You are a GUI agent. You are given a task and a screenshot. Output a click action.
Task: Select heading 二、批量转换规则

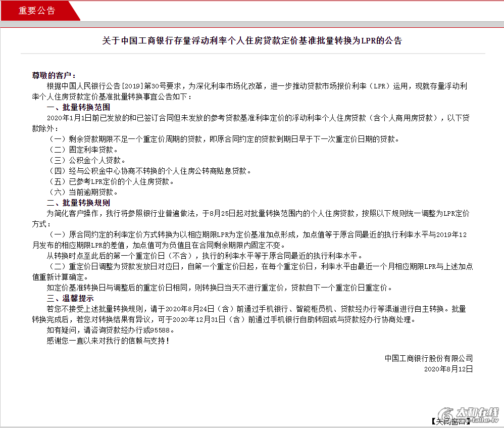point(78,203)
